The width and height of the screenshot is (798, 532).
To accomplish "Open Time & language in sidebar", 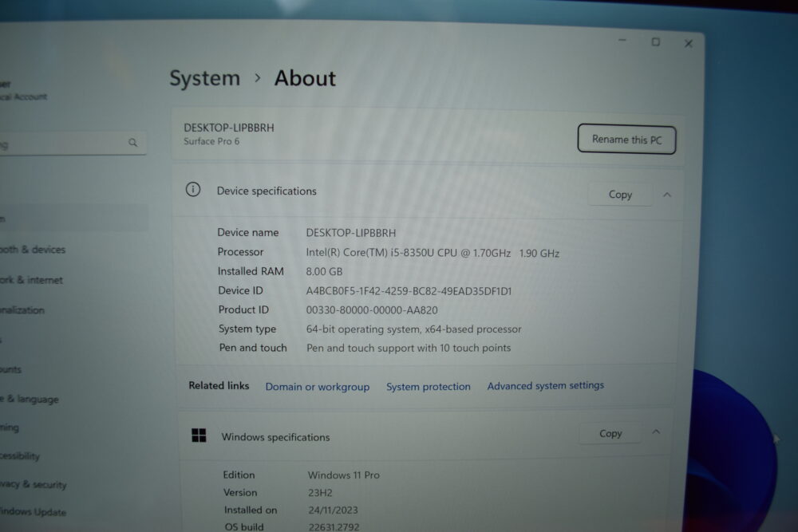I will [30, 400].
